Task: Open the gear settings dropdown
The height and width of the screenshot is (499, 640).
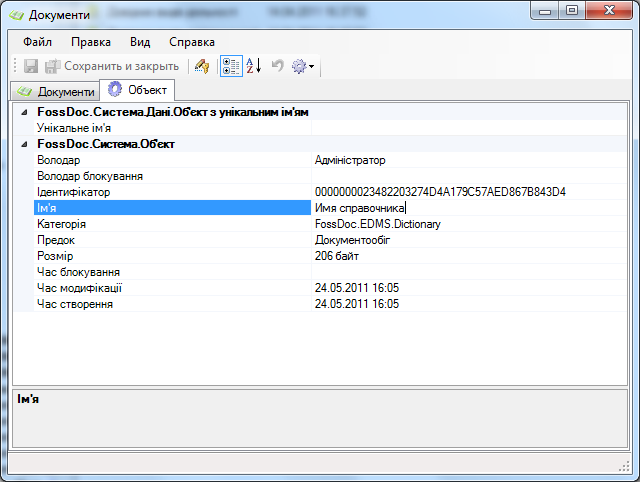Action: (x=302, y=66)
